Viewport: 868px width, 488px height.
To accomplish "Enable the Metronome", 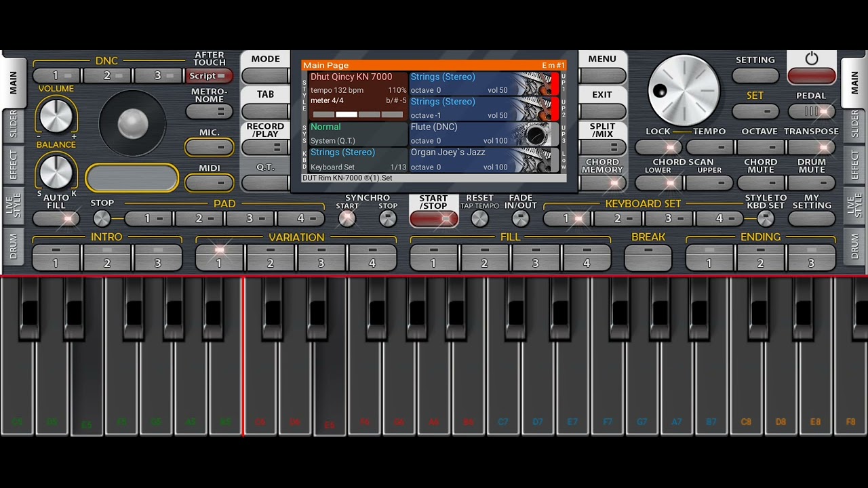I will pyautogui.click(x=210, y=111).
